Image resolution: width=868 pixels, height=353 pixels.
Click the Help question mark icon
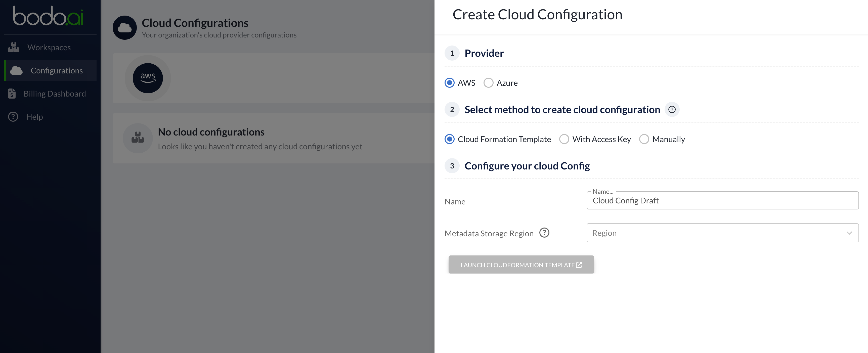pos(13,117)
